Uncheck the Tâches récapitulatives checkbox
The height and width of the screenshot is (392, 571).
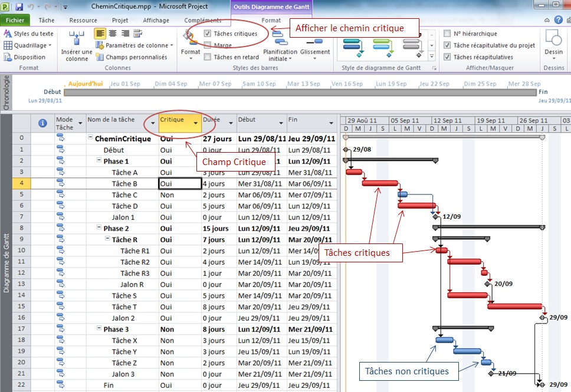[447, 57]
